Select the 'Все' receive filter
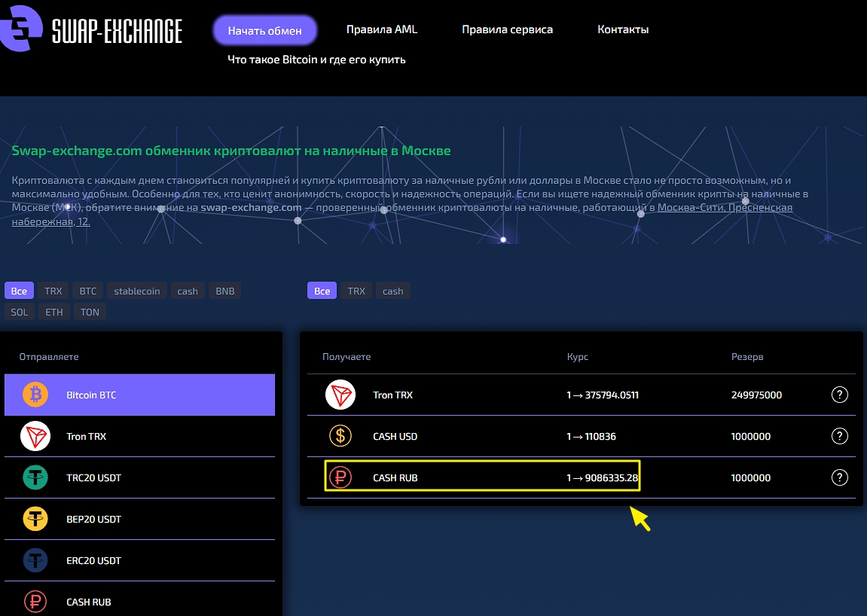 pos(322,291)
